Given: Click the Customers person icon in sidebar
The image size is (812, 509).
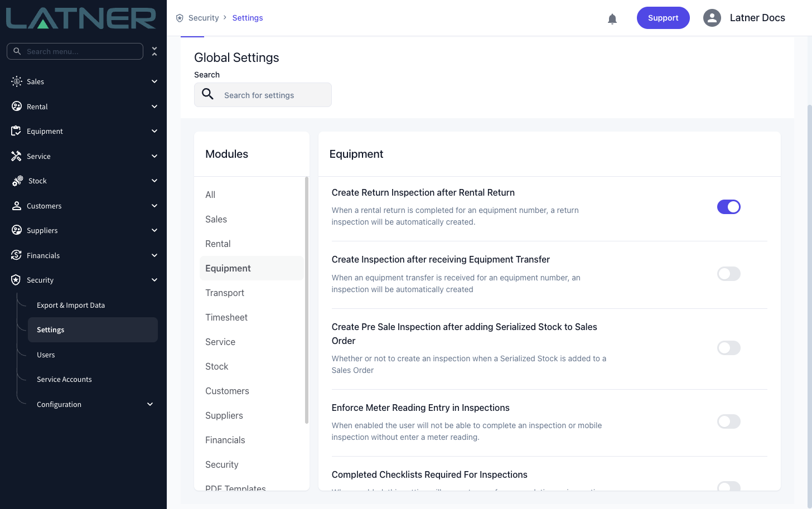Looking at the screenshot, I should pyautogui.click(x=17, y=206).
